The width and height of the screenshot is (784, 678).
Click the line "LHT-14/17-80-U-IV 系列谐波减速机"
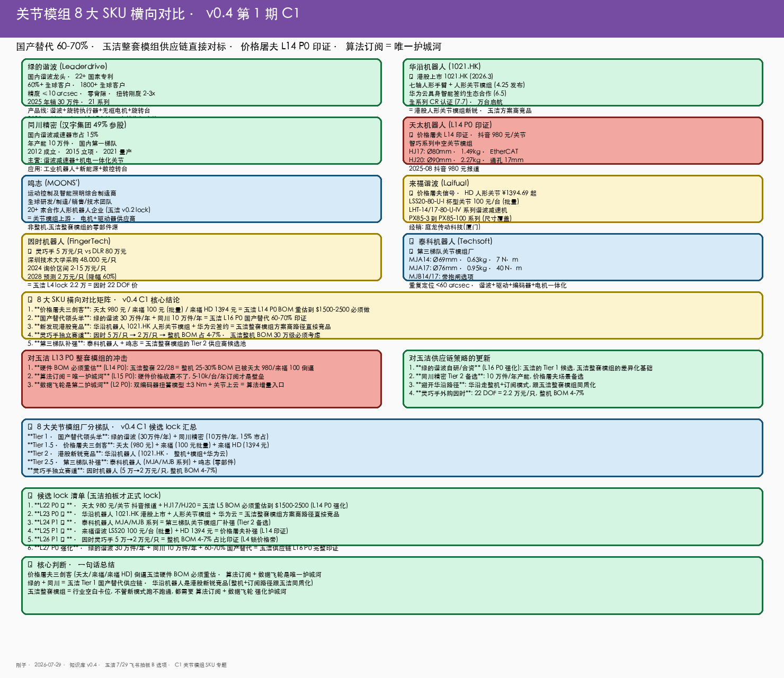[x=458, y=210]
